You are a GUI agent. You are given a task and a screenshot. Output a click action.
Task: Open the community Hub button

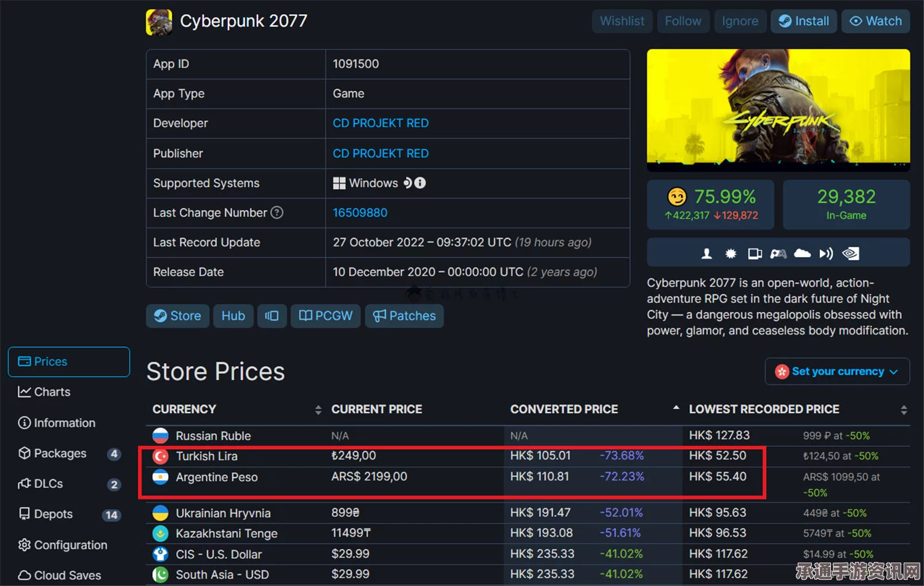(233, 316)
